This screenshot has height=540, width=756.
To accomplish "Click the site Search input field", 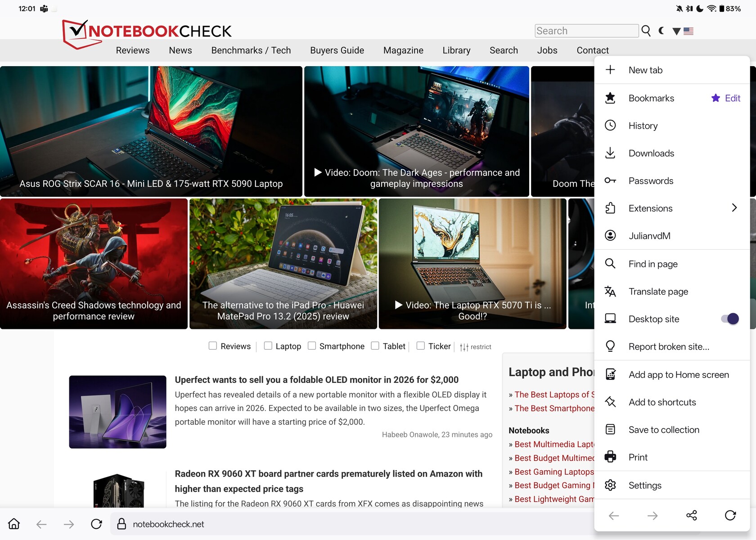I will click(x=586, y=31).
